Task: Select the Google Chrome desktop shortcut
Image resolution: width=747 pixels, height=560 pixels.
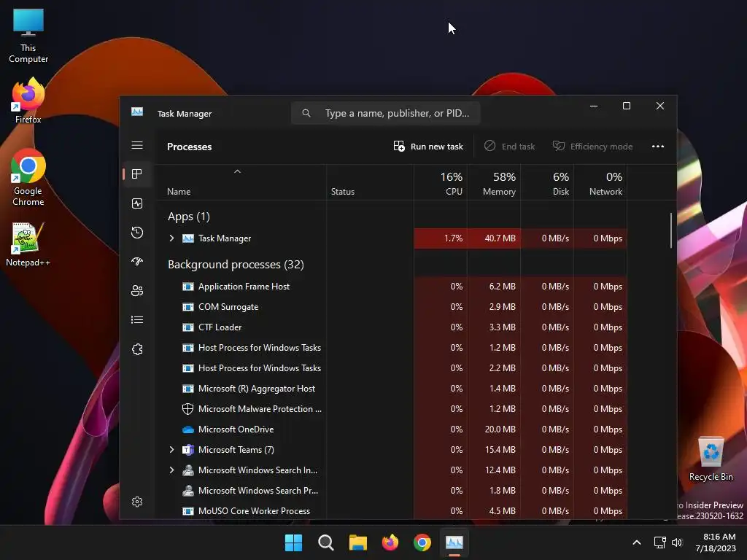Action: (28, 178)
